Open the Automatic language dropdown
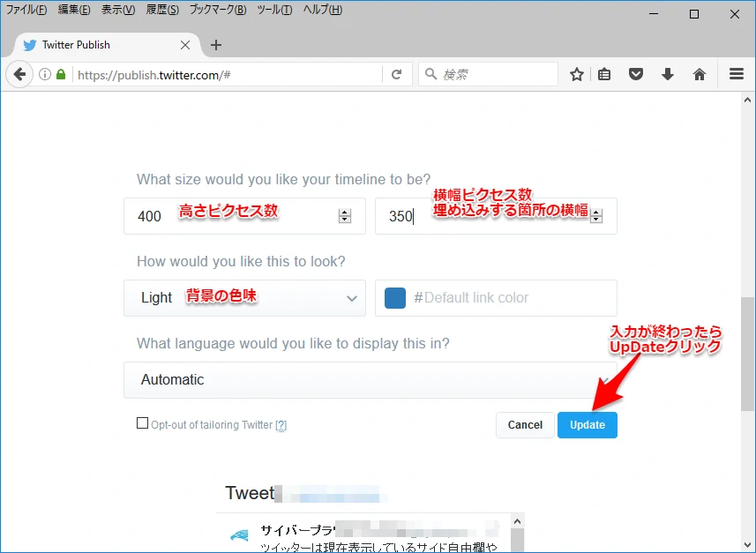This screenshot has height=553, width=756. pos(371,380)
